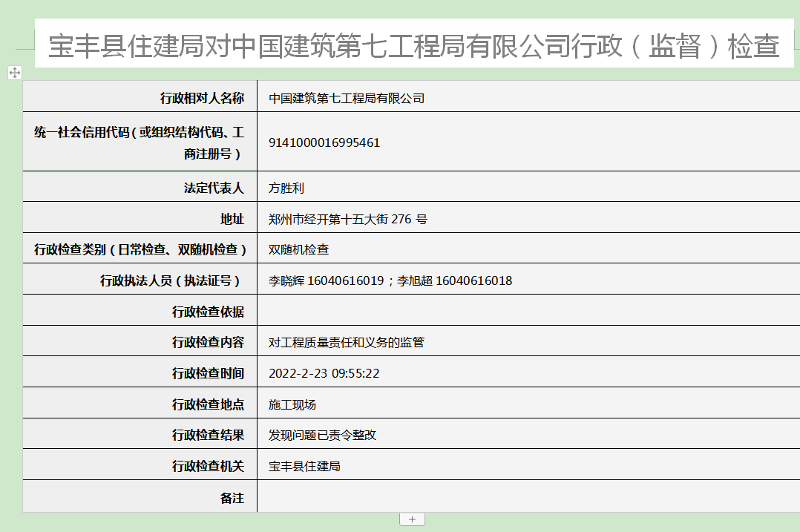800x532 pixels.
Task: Select the officers '李晓辉 16040616019；李旭超 16040616018'
Action: pos(390,280)
